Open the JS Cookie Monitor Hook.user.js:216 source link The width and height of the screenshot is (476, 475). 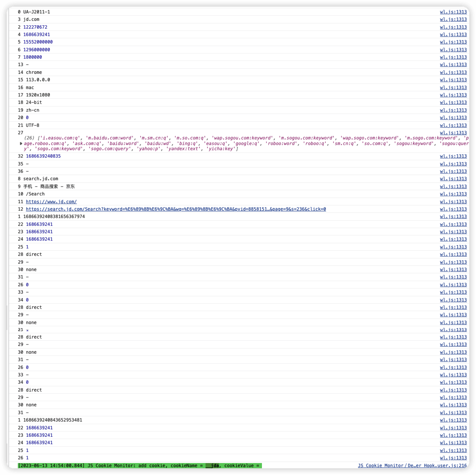[412, 466]
